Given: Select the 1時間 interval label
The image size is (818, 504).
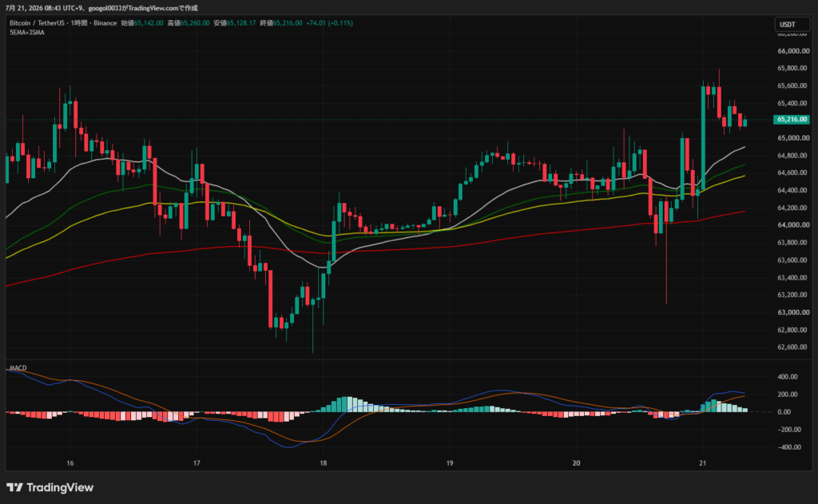Looking at the screenshot, I should click(x=79, y=23).
